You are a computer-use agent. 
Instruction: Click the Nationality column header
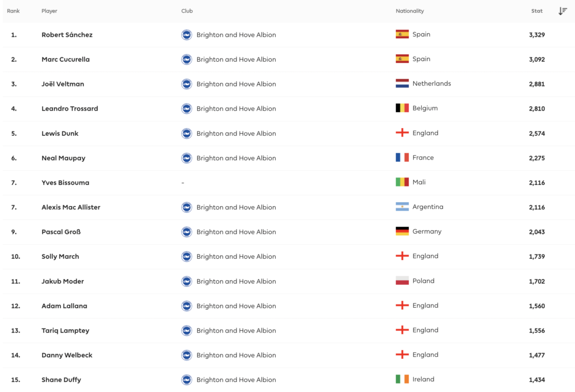(x=410, y=11)
